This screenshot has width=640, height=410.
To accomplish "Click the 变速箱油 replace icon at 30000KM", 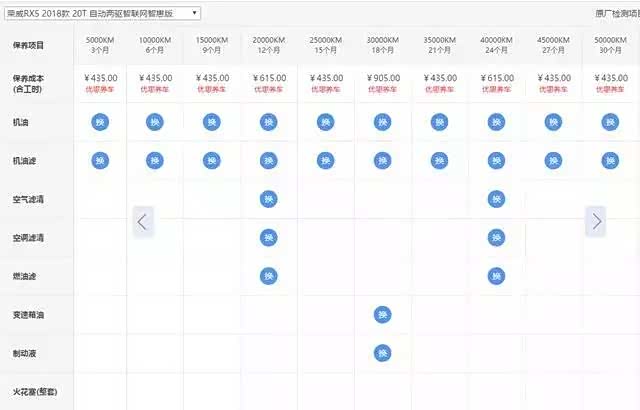I will 382,315.
